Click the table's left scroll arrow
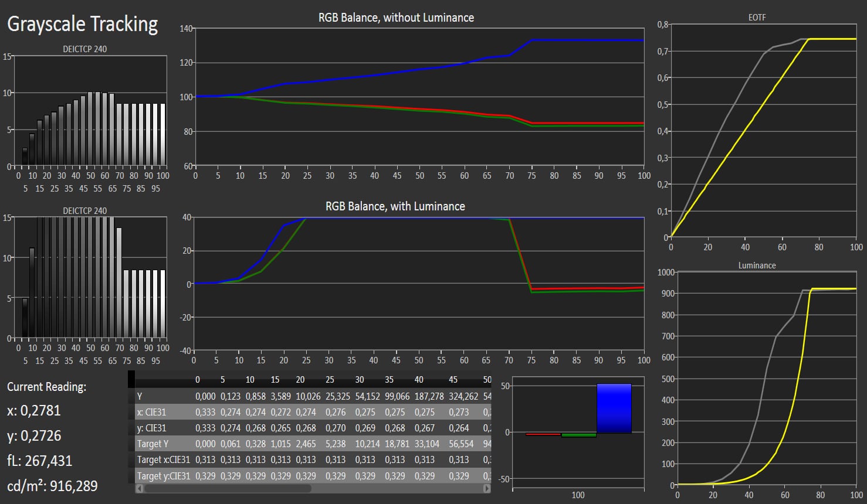 (139, 488)
